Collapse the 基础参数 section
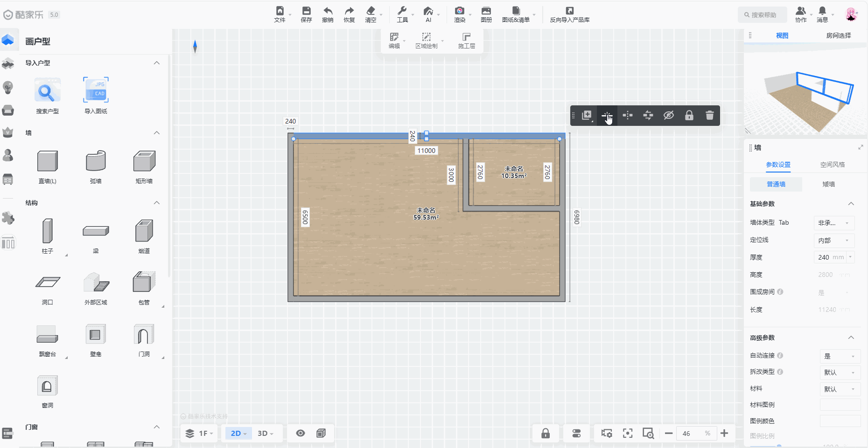 coord(851,204)
